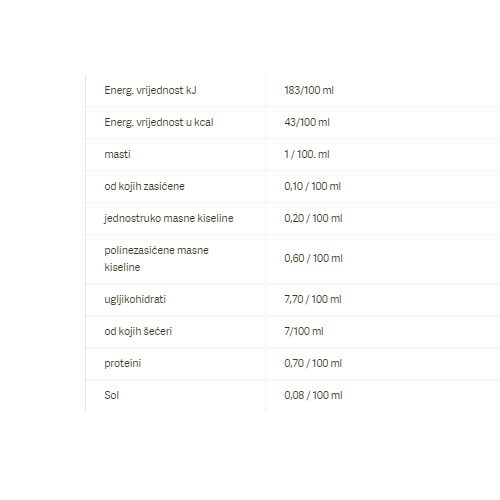Click 'Energ. vrijednost u kcal' row label
Image resolution: width=500 pixels, height=500 pixels.
[159, 122]
